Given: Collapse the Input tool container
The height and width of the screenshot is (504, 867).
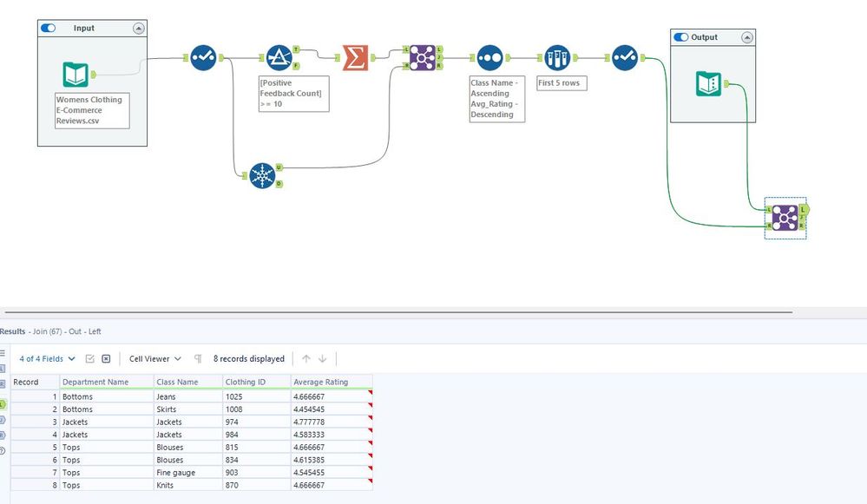Looking at the screenshot, I should pos(138,28).
